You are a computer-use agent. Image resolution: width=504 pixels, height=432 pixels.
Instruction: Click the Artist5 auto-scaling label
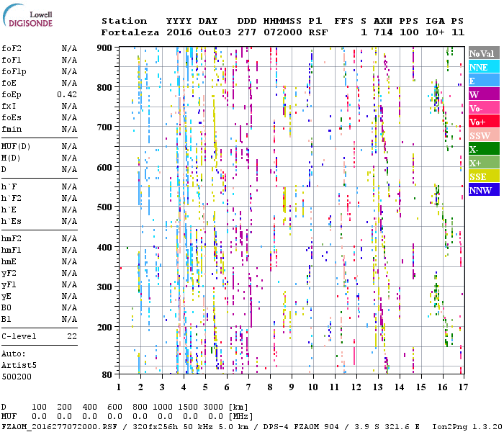[19, 366]
